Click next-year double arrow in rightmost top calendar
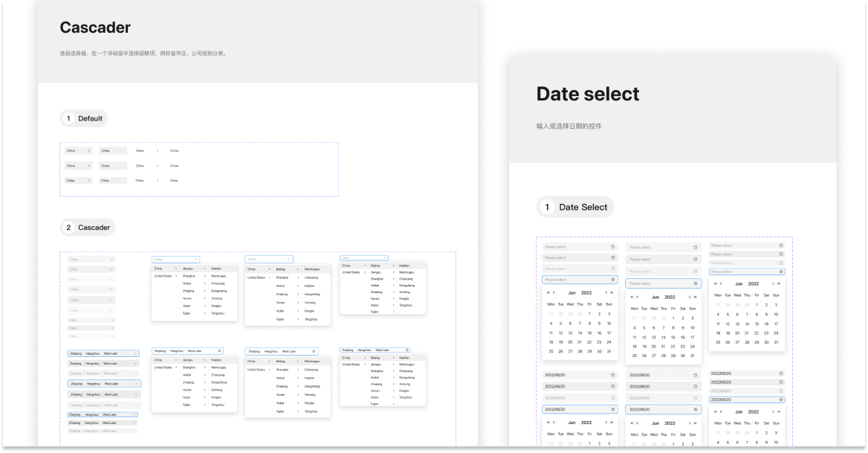Viewport: 868px width, 453px height. pyautogui.click(x=779, y=283)
